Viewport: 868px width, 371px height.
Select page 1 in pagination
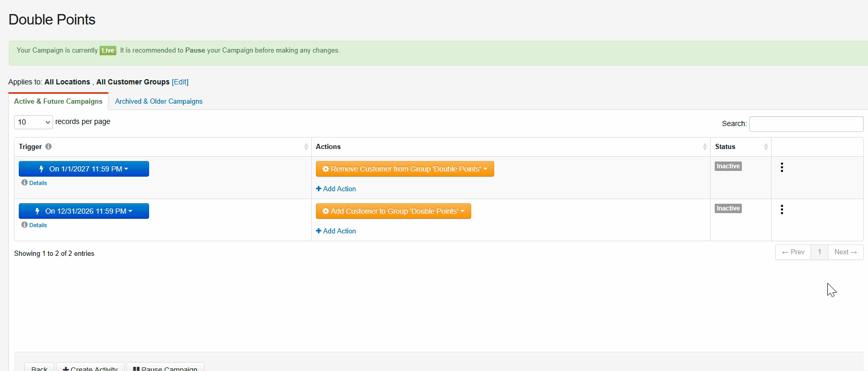(x=820, y=252)
